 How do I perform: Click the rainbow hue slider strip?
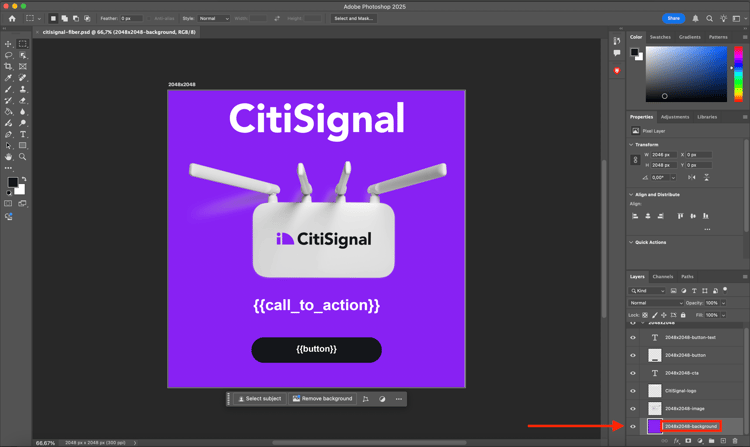(739, 75)
